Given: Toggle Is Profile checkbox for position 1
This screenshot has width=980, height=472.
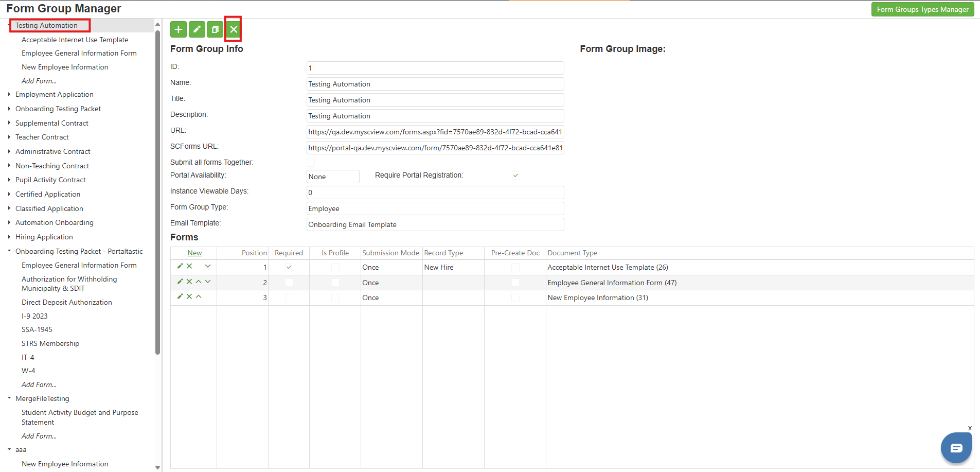Looking at the screenshot, I should (335, 267).
